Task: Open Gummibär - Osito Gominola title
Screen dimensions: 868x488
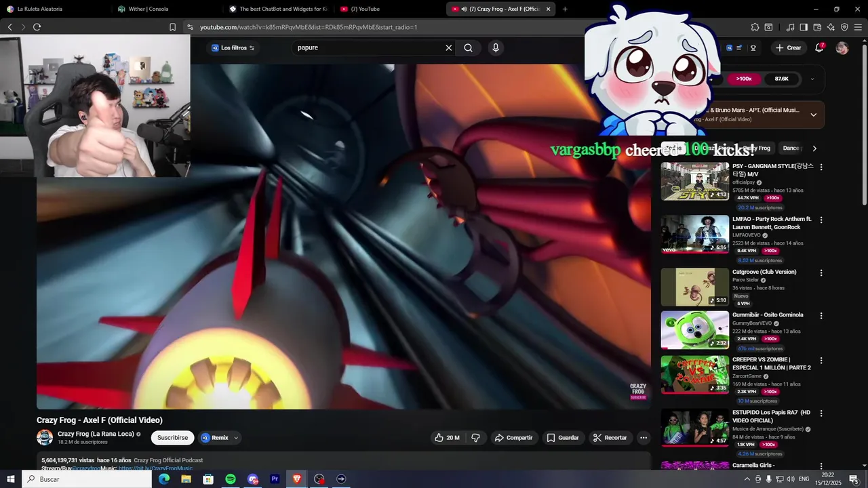Action: [x=768, y=314]
